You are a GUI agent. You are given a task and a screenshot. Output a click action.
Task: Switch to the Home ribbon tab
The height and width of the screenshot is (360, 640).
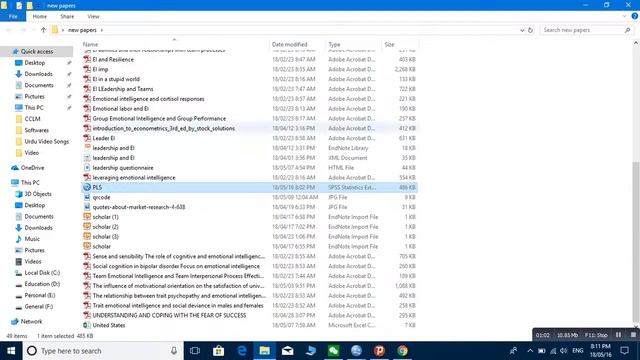tap(40, 16)
